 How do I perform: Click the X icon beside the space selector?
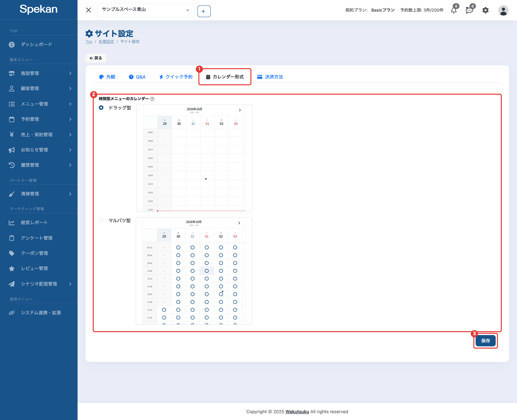click(89, 10)
